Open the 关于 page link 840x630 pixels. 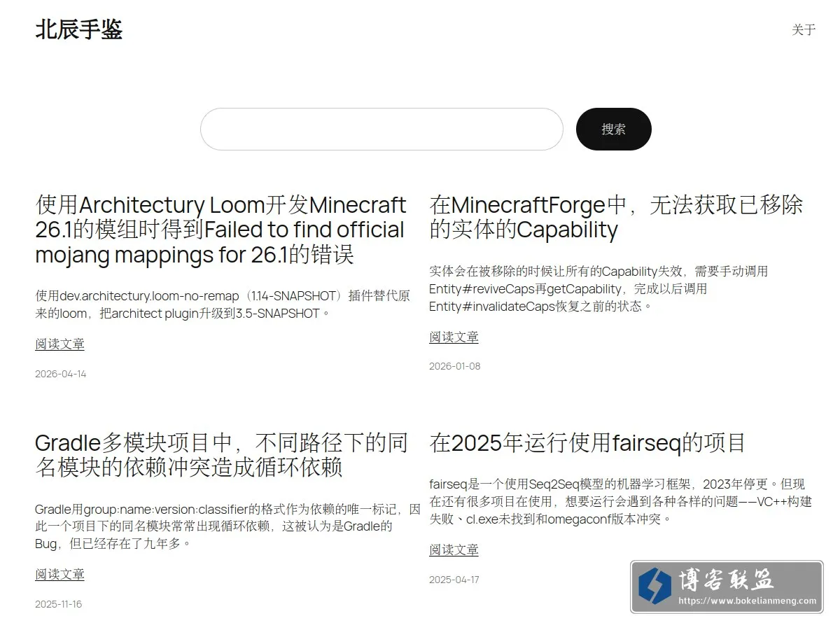804,29
